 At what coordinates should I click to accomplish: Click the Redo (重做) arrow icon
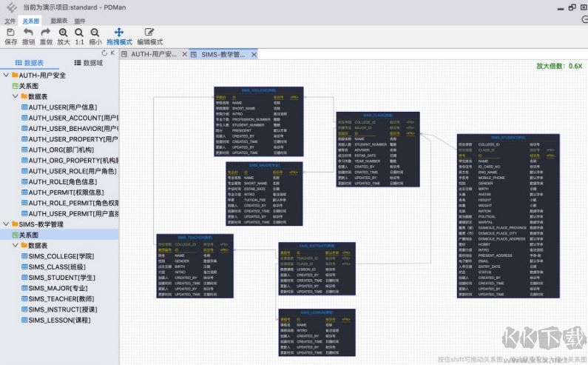point(46,33)
